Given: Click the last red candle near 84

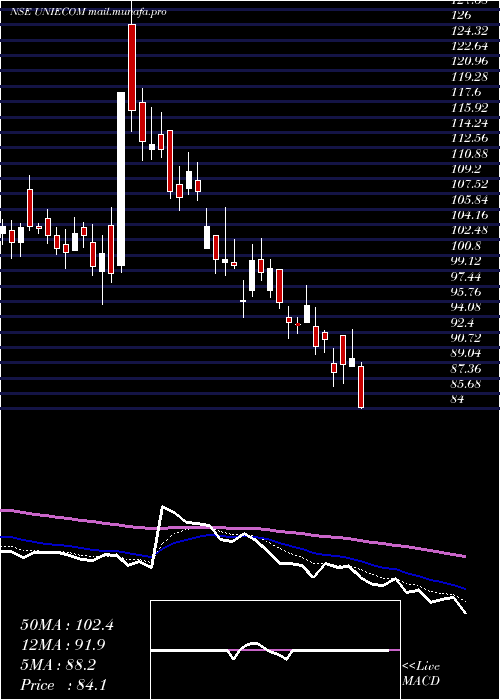Looking at the screenshot, I should click(361, 387).
